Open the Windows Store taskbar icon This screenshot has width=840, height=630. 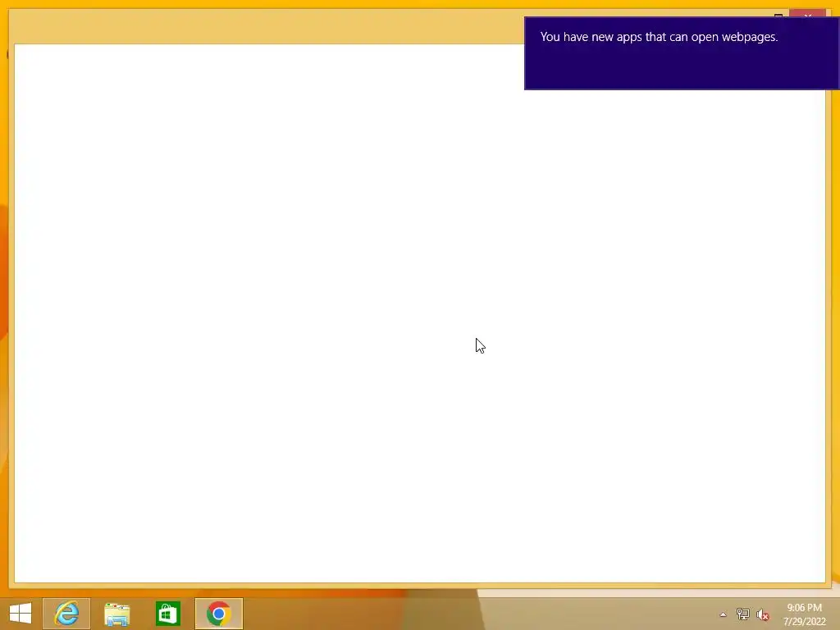point(167,614)
